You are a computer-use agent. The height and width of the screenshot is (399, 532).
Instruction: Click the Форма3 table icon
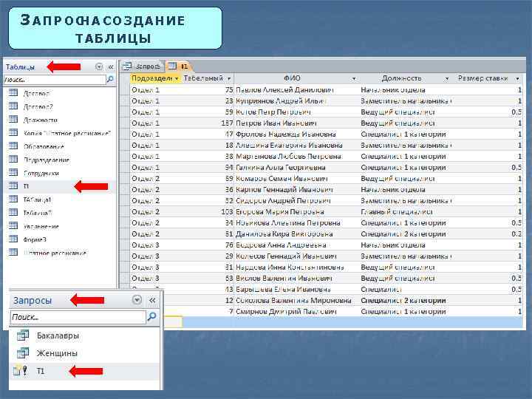[13, 239]
